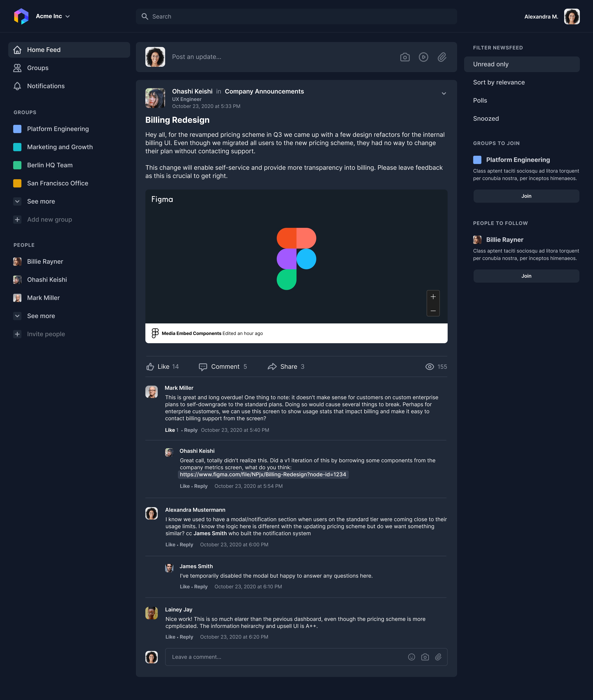
Task: Toggle the Snoozed filter
Action: pyautogui.click(x=522, y=119)
